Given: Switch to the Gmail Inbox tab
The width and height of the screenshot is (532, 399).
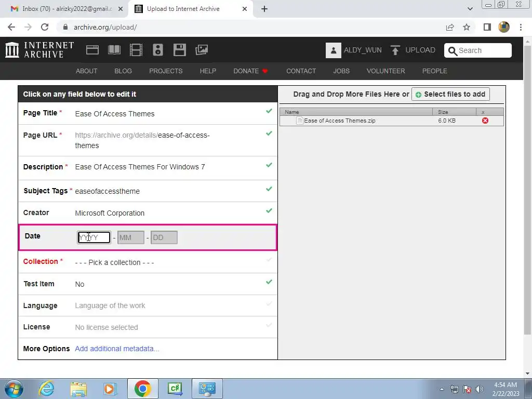Looking at the screenshot, I should click(67, 9).
